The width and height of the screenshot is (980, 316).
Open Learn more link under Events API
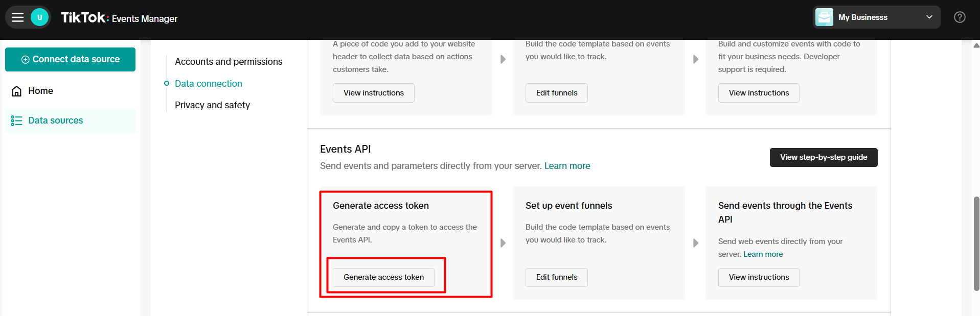tap(567, 166)
